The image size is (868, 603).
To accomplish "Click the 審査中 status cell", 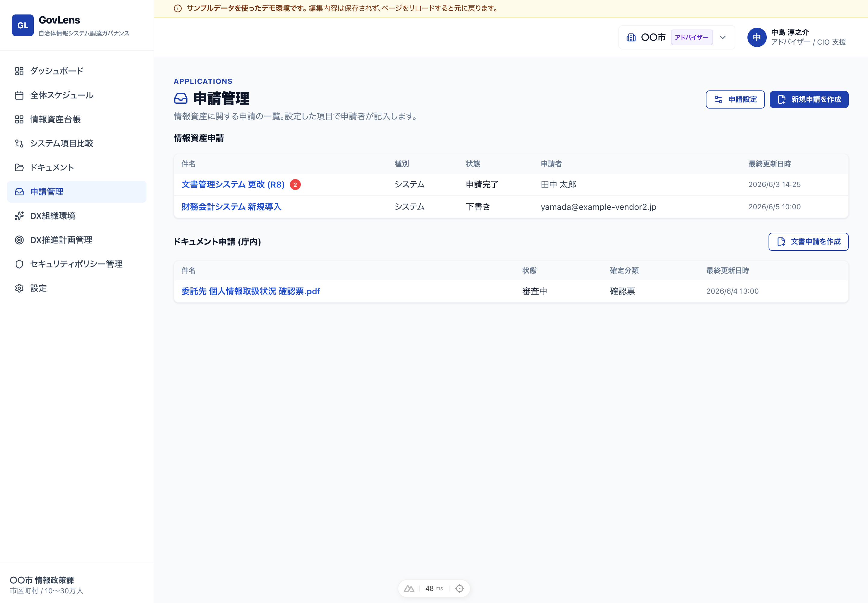I will coord(534,291).
